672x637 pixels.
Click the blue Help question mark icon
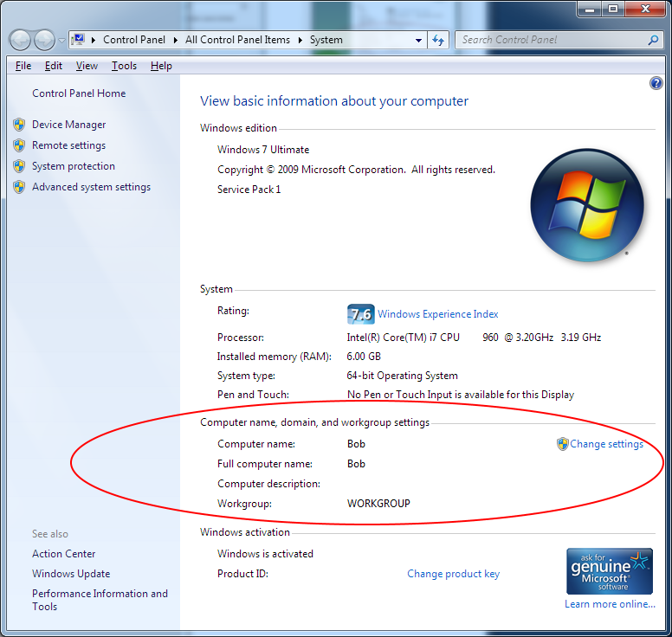click(x=656, y=83)
